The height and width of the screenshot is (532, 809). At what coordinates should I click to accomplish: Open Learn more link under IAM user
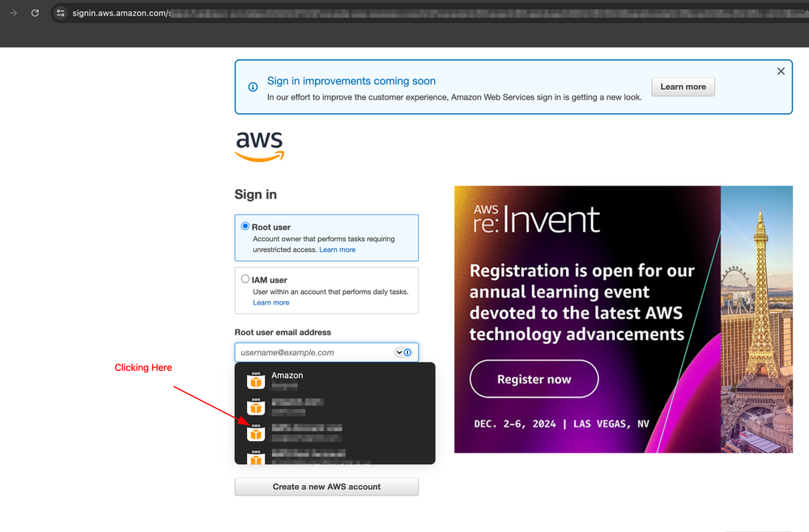pyautogui.click(x=270, y=303)
